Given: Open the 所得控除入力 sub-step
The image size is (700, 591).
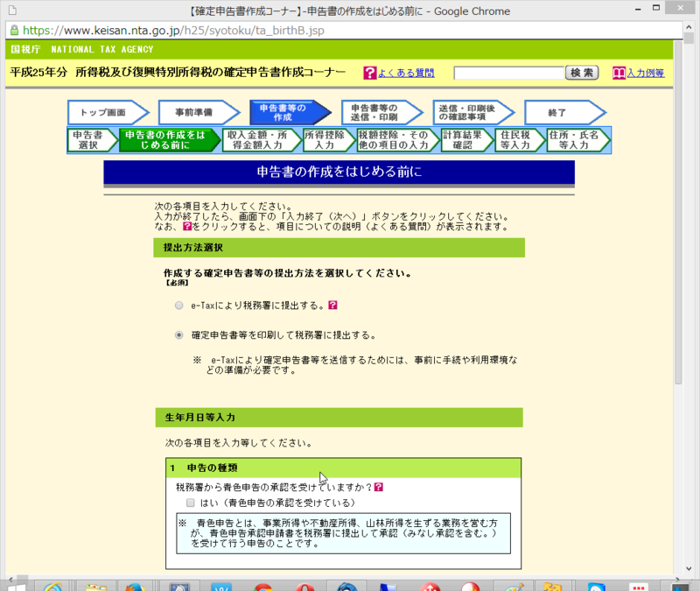Looking at the screenshot, I should pyautogui.click(x=330, y=140).
